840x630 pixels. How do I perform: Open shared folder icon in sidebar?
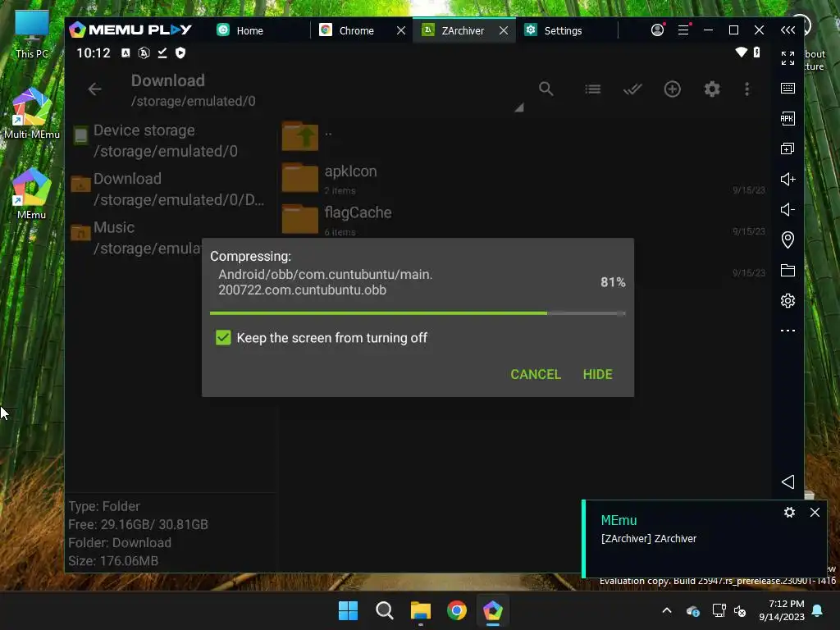tap(787, 270)
